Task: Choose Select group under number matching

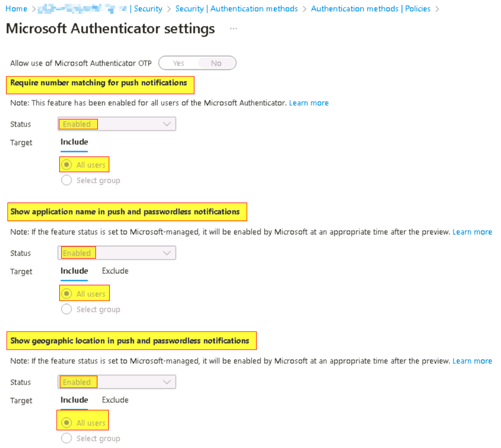Action: [x=67, y=180]
